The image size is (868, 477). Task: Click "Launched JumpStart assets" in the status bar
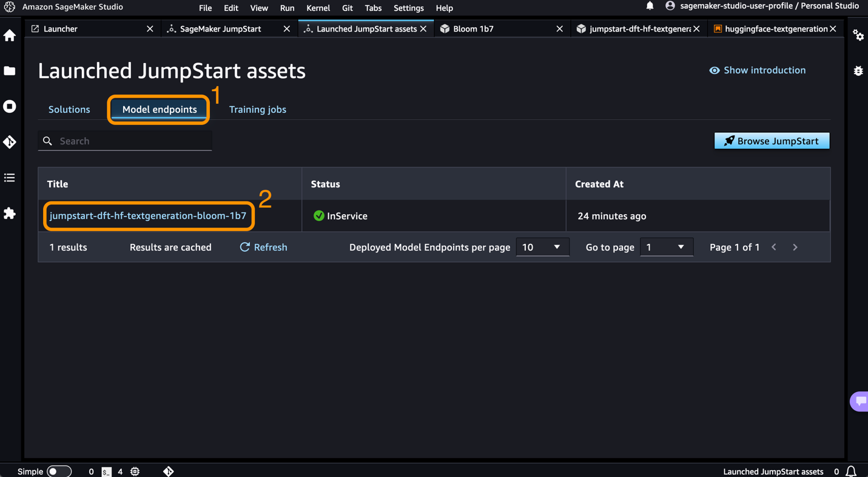click(773, 472)
